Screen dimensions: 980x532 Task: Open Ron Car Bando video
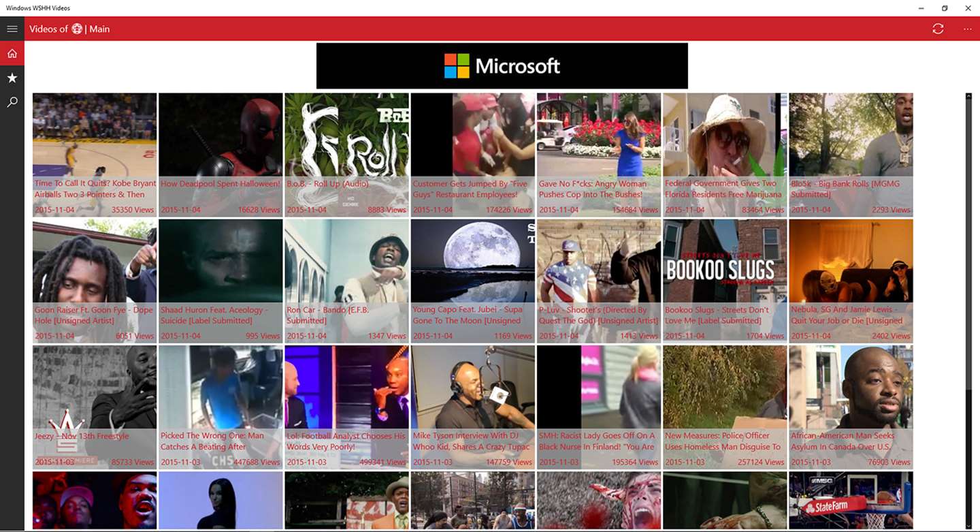pyautogui.click(x=346, y=281)
